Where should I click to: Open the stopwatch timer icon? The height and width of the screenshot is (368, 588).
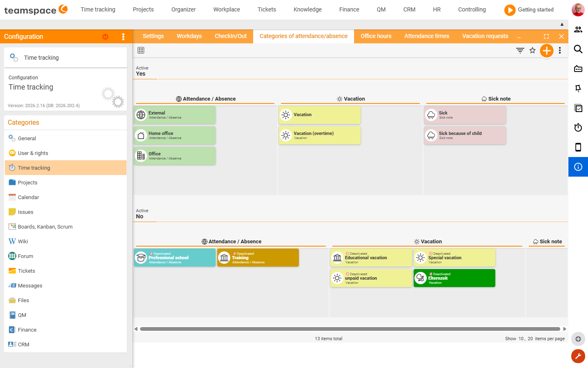pos(578,128)
